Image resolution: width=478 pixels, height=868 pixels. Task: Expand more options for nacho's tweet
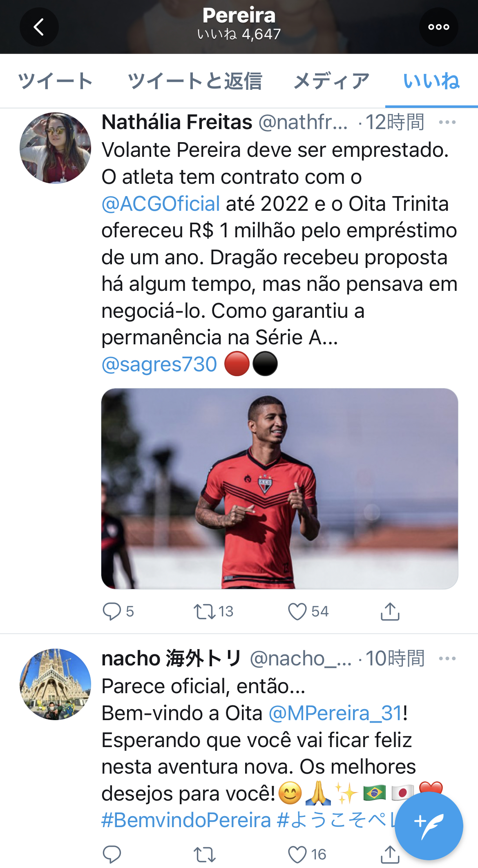[447, 658]
